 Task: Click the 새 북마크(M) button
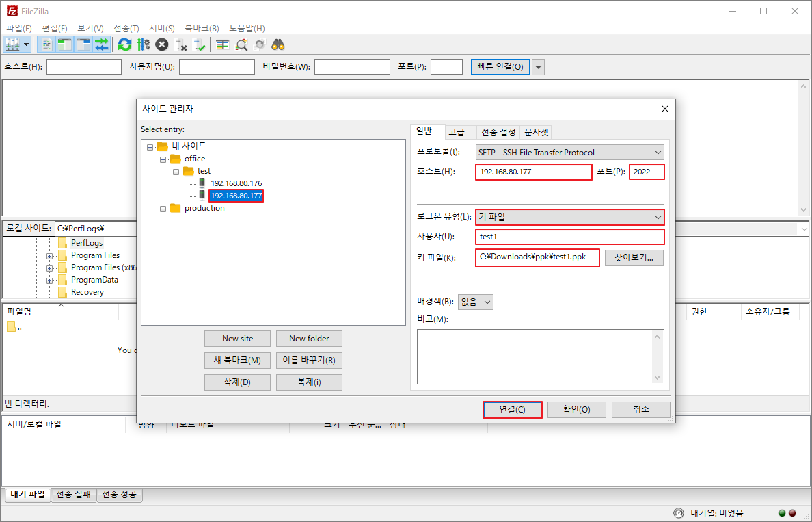237,361
